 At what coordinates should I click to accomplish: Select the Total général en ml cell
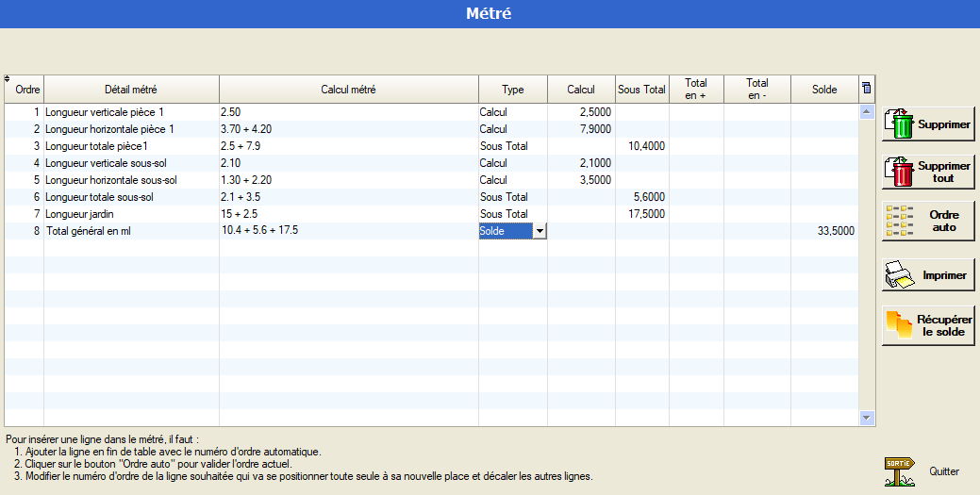tap(131, 231)
